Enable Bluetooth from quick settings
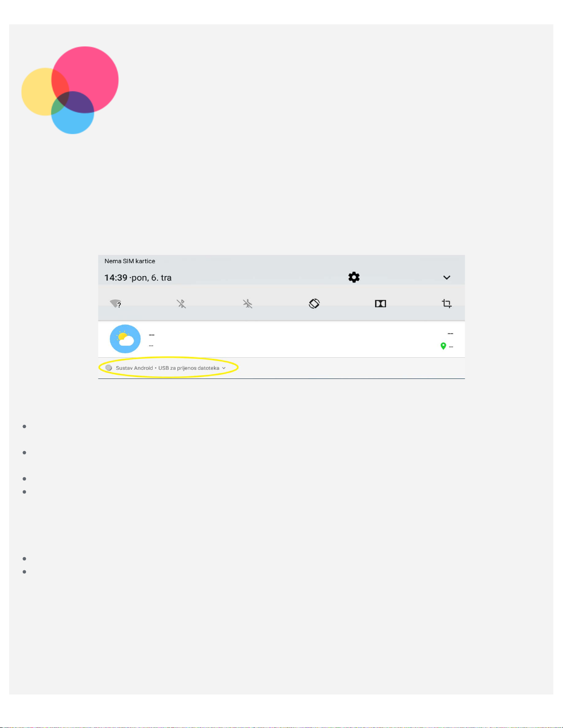 (x=182, y=304)
